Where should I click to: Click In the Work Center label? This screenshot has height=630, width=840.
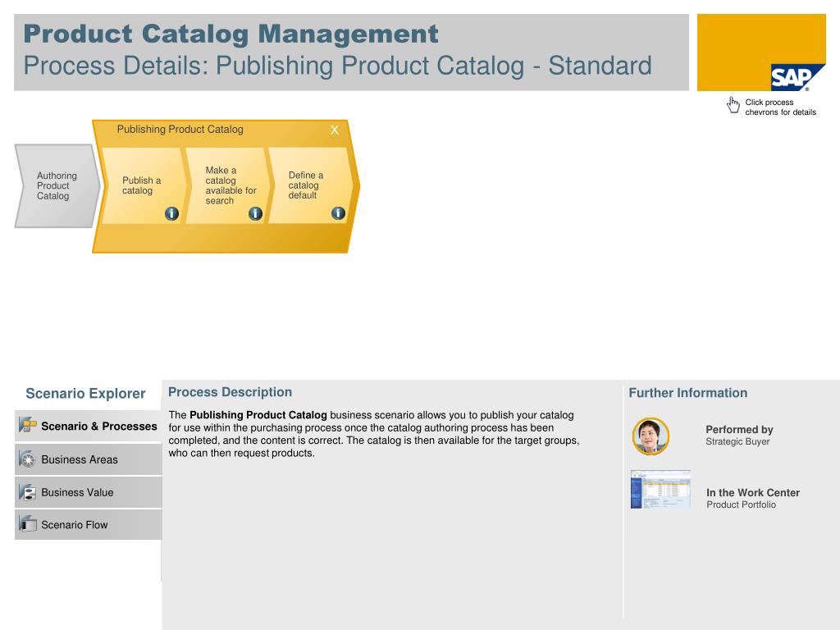click(x=753, y=492)
